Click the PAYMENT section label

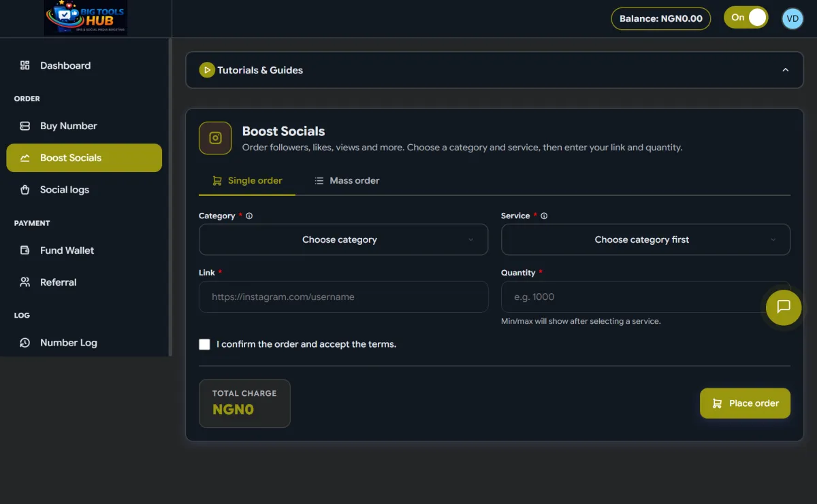pos(32,223)
